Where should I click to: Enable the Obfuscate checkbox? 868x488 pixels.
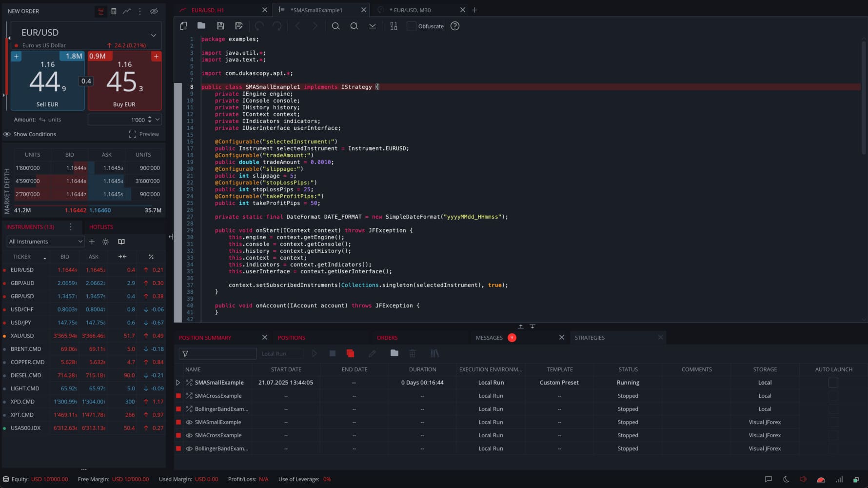pyautogui.click(x=412, y=26)
